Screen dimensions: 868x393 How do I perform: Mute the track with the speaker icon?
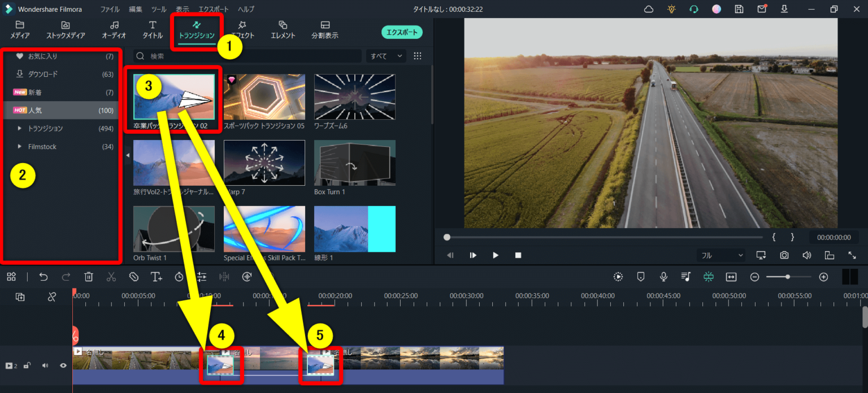point(45,365)
